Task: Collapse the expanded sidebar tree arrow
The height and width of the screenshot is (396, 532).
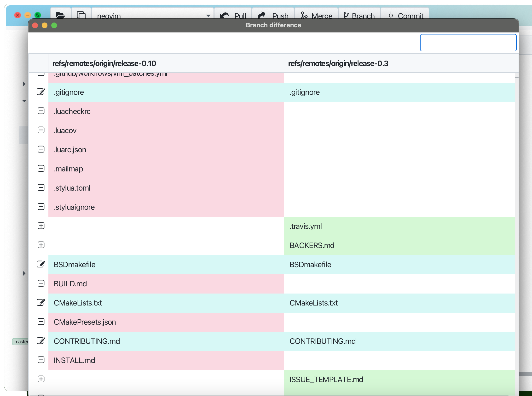Action: (24, 101)
